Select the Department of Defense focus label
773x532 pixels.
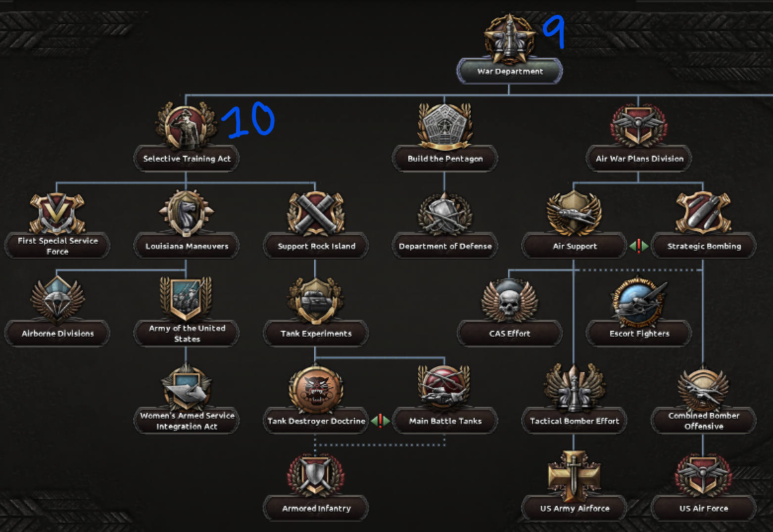(445, 246)
